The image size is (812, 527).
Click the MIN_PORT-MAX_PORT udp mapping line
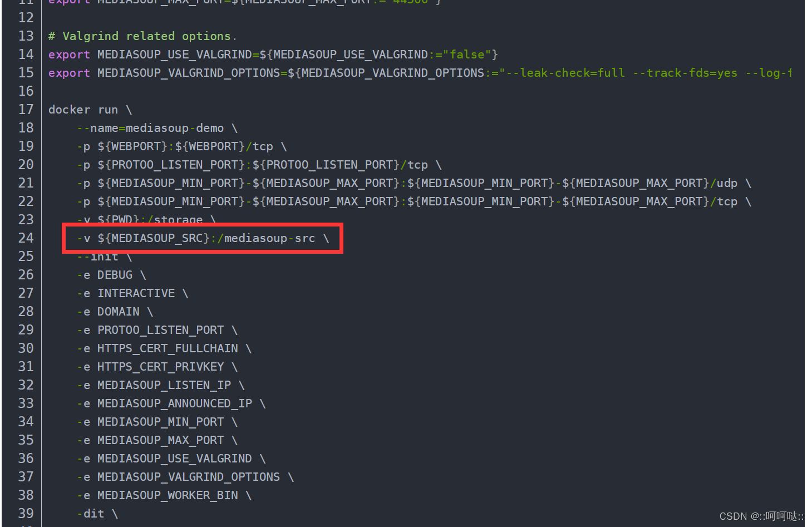click(414, 183)
